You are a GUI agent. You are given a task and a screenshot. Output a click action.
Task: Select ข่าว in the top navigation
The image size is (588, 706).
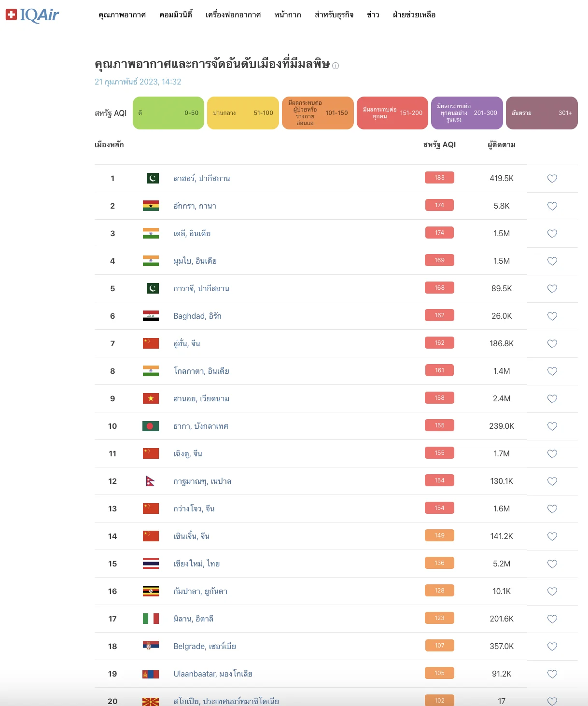[373, 15]
